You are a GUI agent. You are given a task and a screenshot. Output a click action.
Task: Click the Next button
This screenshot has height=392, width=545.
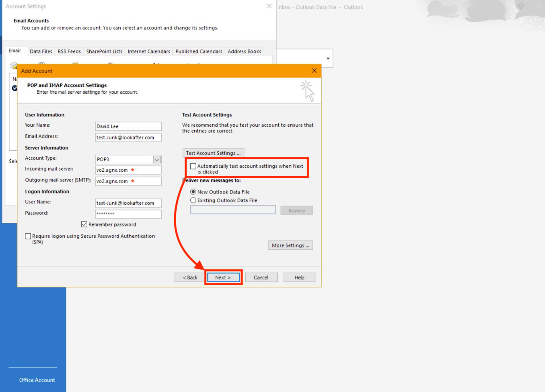coord(223,277)
